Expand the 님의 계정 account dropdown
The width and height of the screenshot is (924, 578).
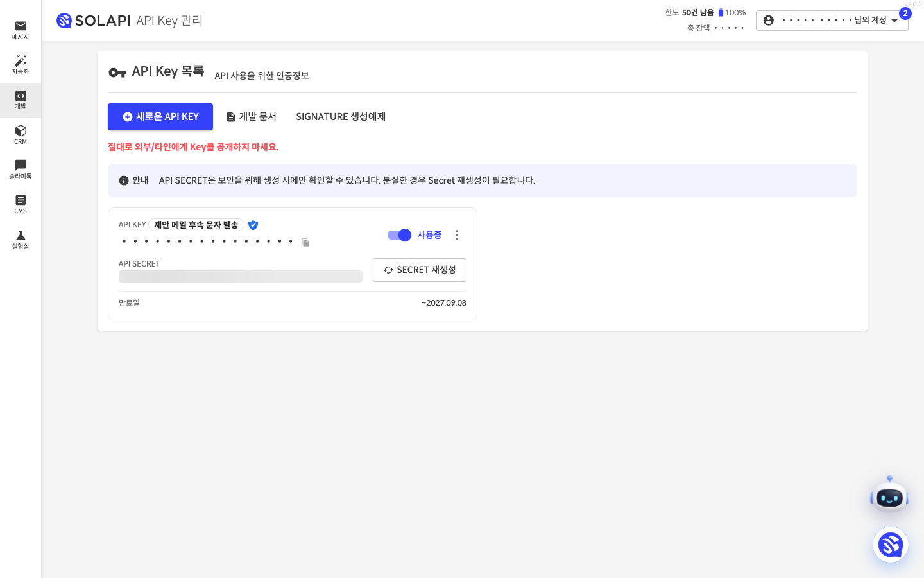point(832,21)
